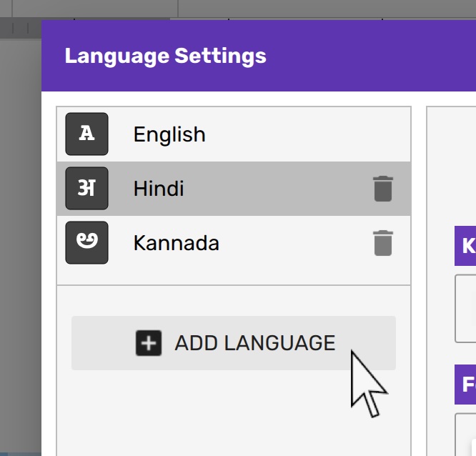
Task: Focus the input box under K header
Action: tap(466, 308)
